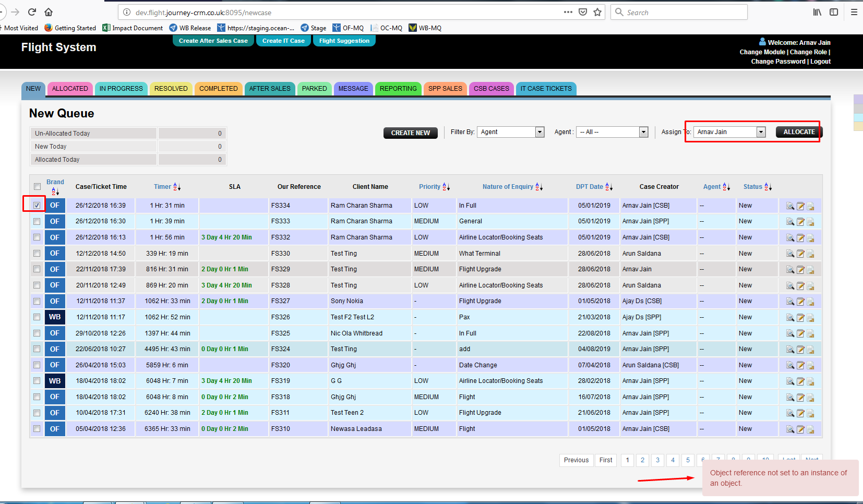
Task: Click the CREATE NEW button
Action: click(410, 133)
